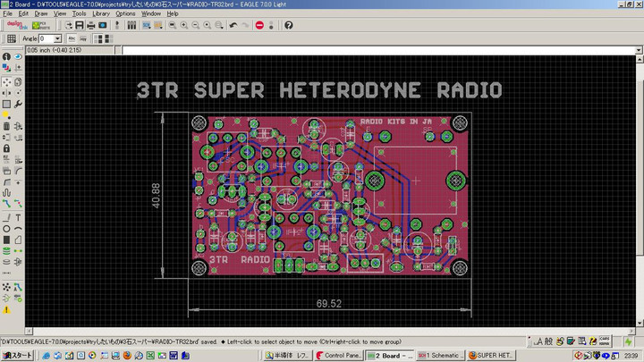Open the Help question mark icon
644x362 pixels.
coord(289,25)
